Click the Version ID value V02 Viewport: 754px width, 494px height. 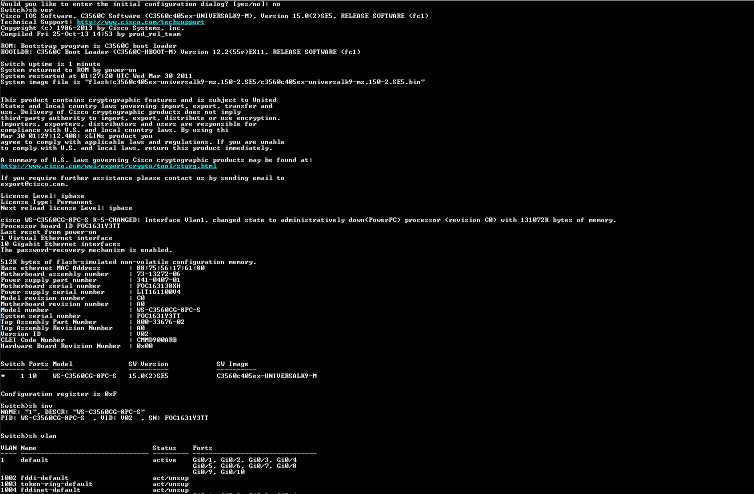[143, 334]
